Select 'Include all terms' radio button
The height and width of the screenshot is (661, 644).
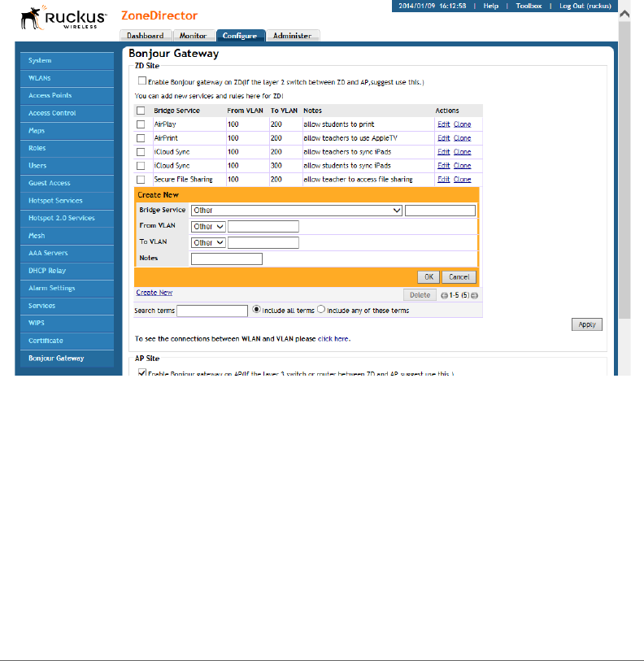click(256, 310)
